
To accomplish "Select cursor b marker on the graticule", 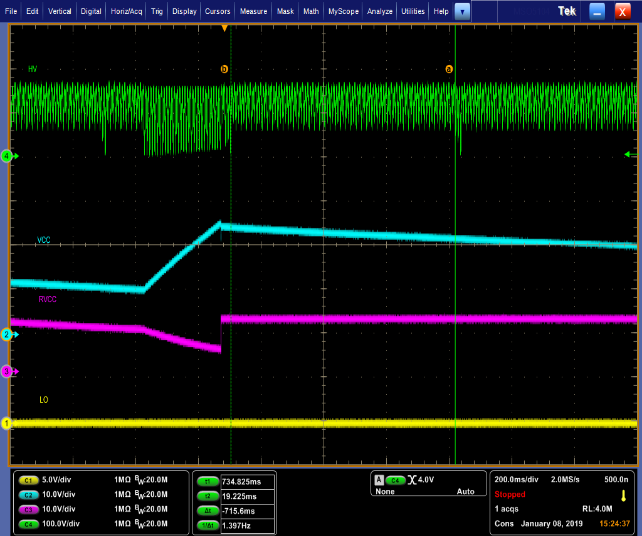I will click(224, 69).
